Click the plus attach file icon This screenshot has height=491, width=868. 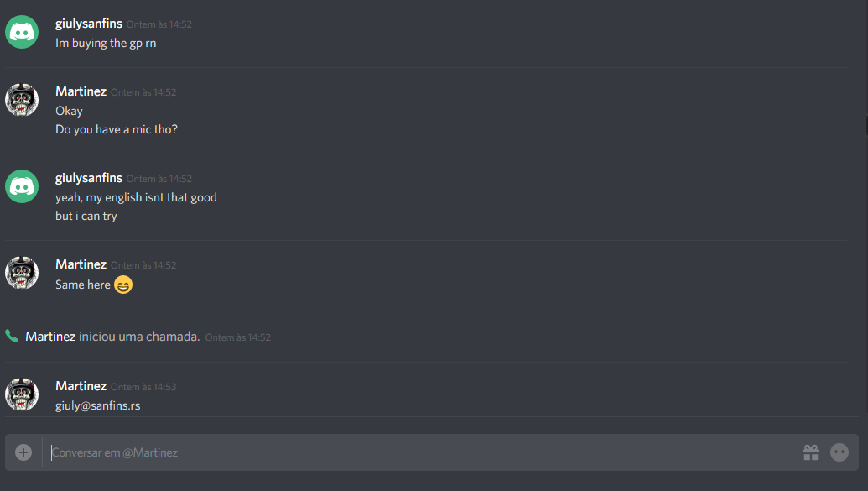click(23, 452)
